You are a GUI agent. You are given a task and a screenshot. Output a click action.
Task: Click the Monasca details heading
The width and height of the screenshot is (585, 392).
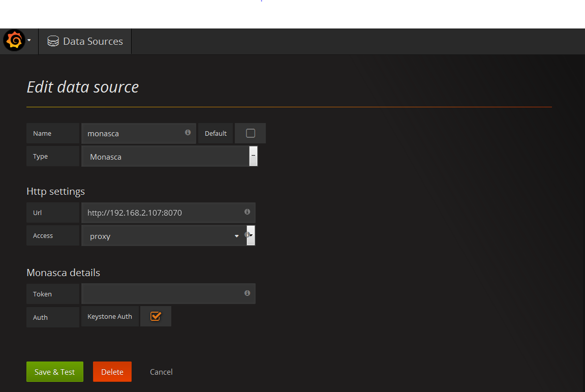[63, 273]
